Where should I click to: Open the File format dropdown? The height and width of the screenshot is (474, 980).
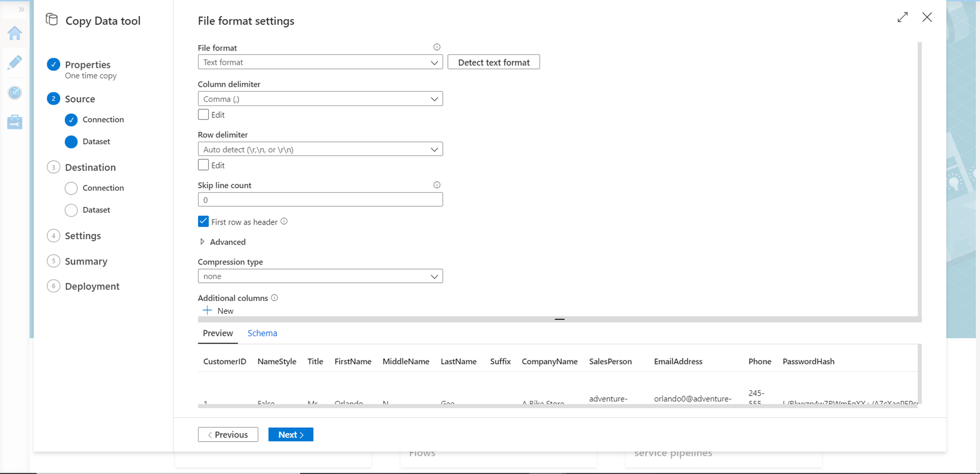tap(320, 62)
